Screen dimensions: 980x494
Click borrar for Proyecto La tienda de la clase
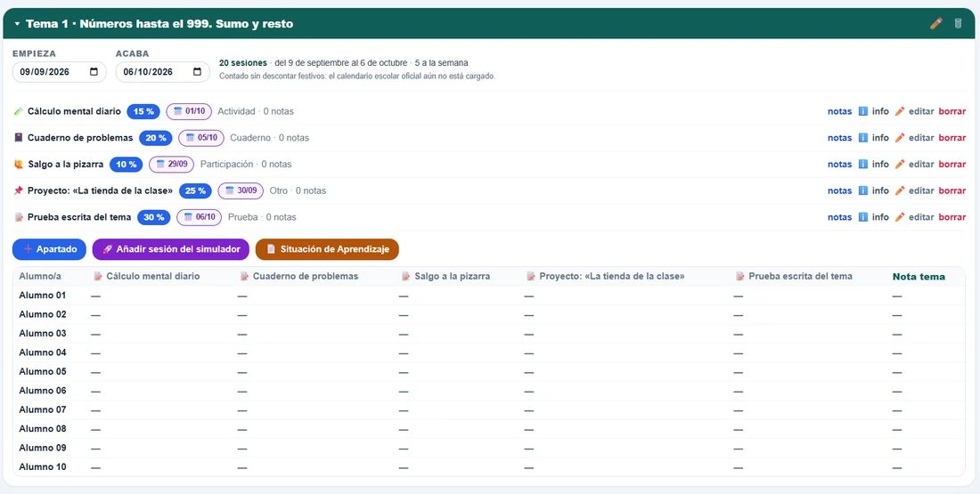pos(951,190)
